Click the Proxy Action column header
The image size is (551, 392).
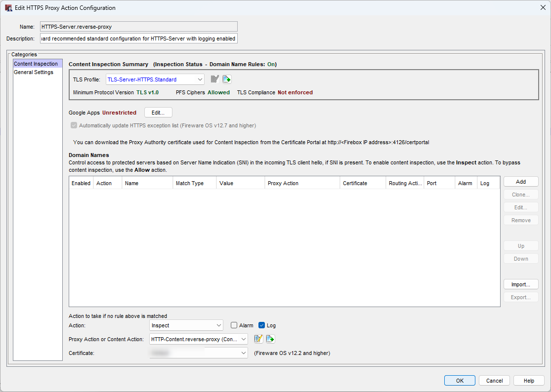point(302,183)
